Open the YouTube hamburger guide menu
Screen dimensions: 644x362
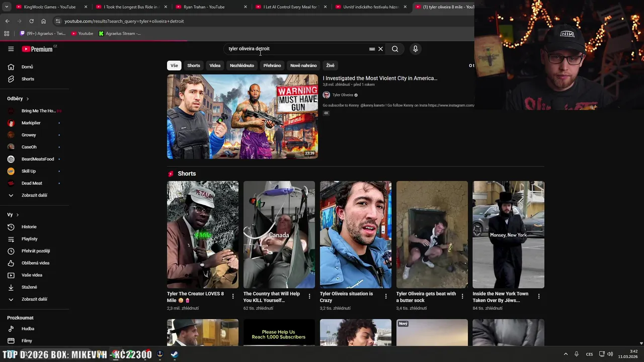pos(11,49)
